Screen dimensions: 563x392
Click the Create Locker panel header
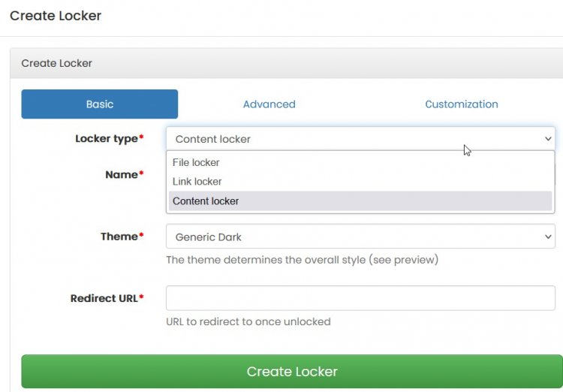pyautogui.click(x=287, y=63)
